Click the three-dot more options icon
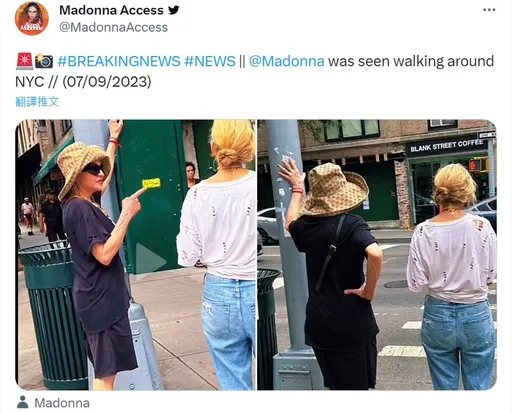Image resolution: width=512 pixels, height=414 pixels. [489, 10]
